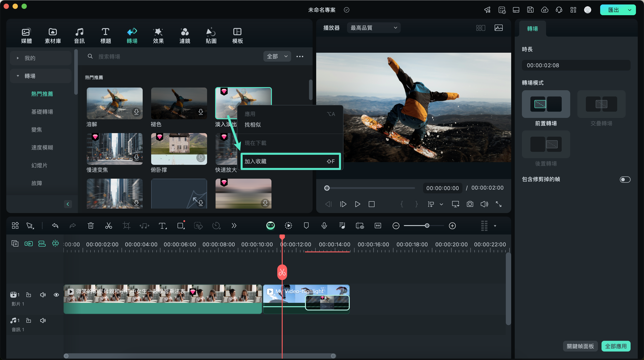Viewport: 644px width, 360px height.
Task: Select the 褪色 transition thumbnail
Action: pyautogui.click(x=179, y=103)
